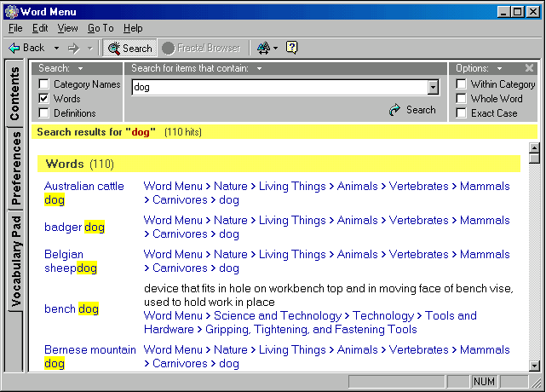Click Animals in Australian cattle dog row
This screenshot has height=392, width=546.
pyautogui.click(x=357, y=186)
